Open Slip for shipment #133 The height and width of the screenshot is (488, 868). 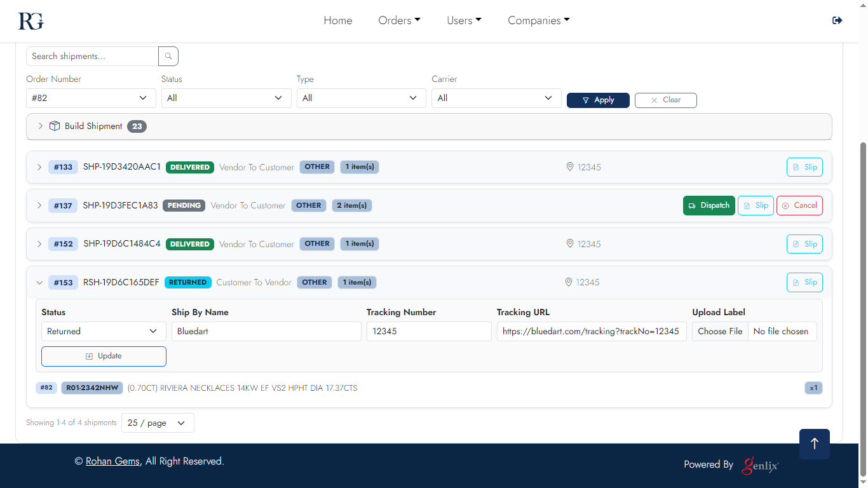click(x=804, y=167)
